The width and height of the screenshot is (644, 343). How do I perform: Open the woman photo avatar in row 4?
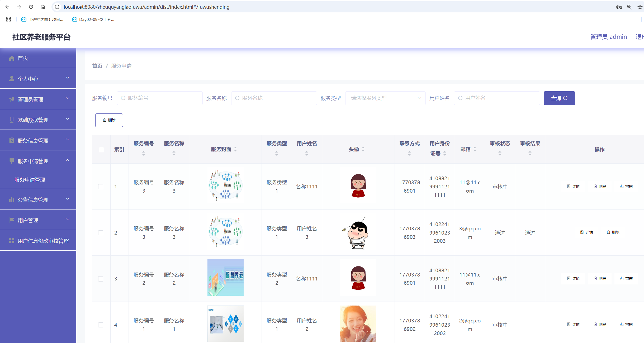tap(358, 324)
